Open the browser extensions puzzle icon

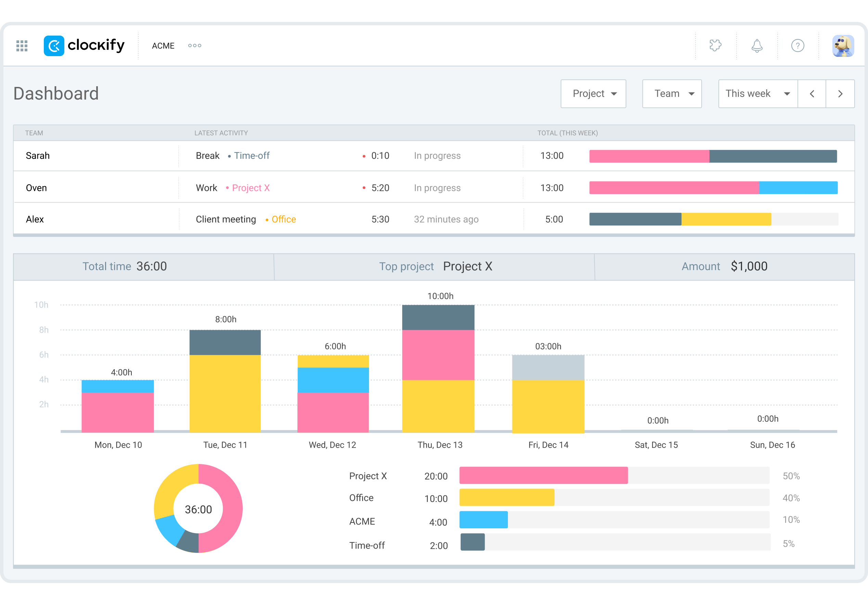pyautogui.click(x=716, y=46)
